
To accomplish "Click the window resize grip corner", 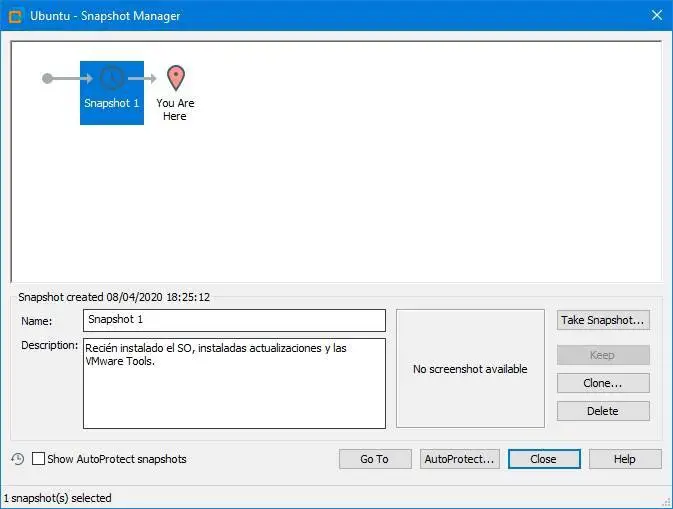I will [x=667, y=503].
